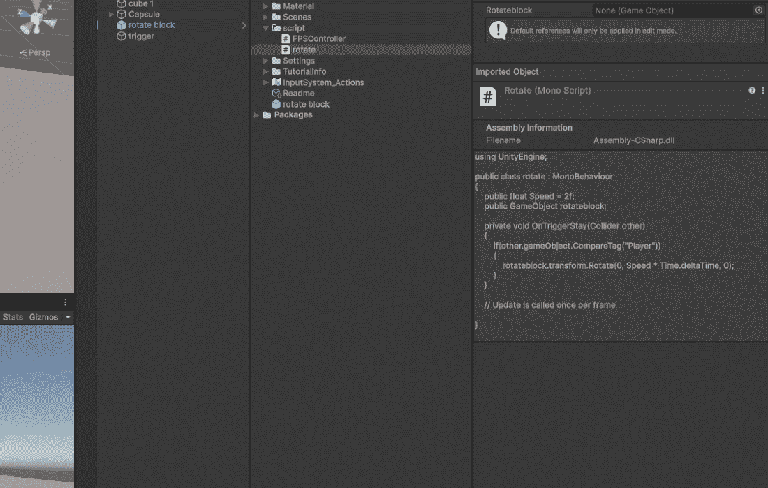Expand the TutorialInfo folder
Viewport: 768px width, 488px height.
pyautogui.click(x=265, y=72)
